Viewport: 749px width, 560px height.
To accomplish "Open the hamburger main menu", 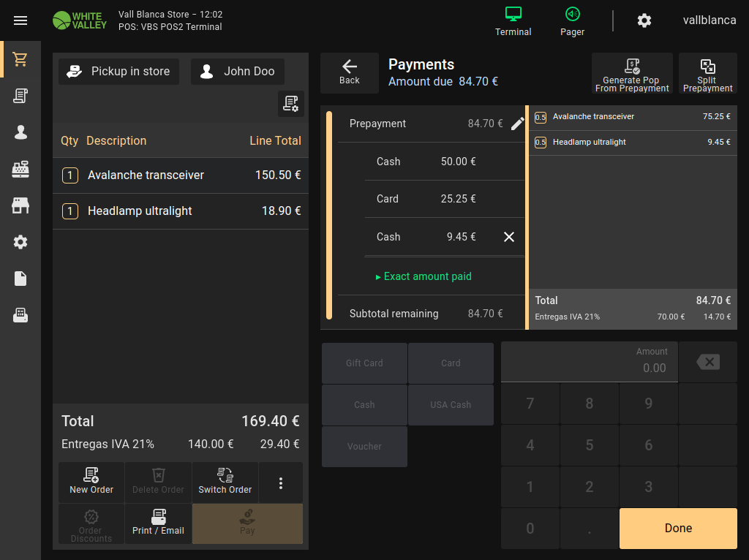I will 20,20.
